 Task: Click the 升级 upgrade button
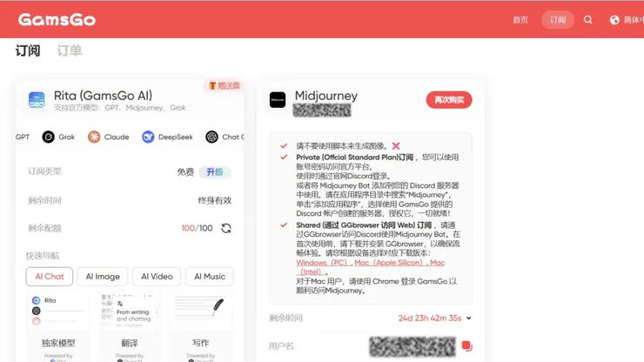(x=215, y=171)
